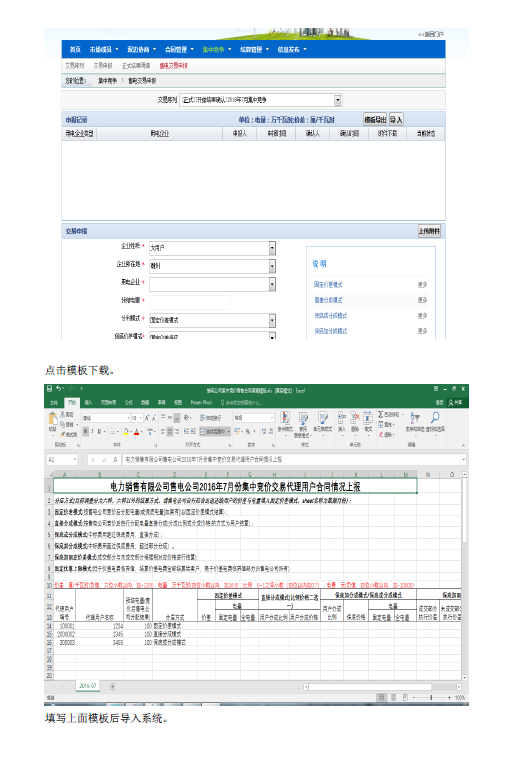Click the red 售电交易申报 sub-navigation link

point(174,66)
